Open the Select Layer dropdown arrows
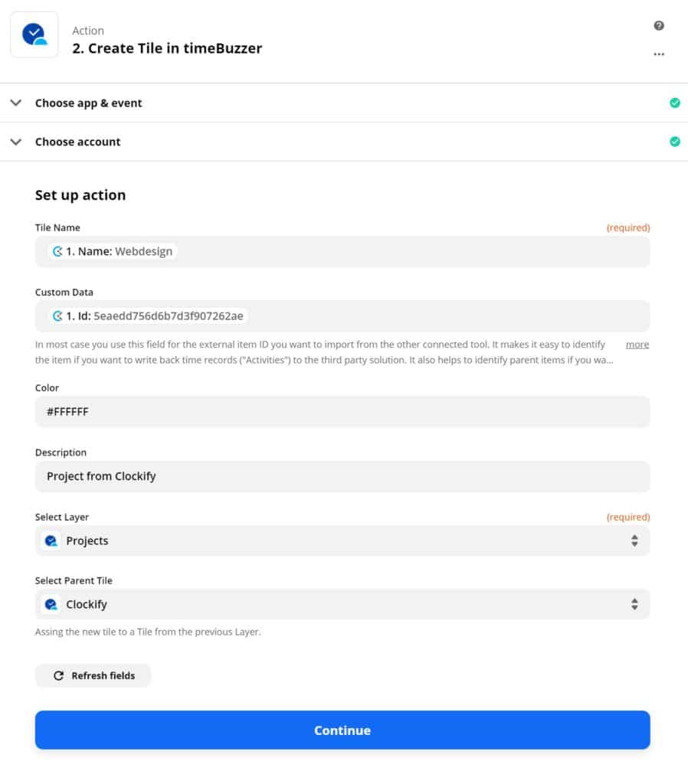This screenshot has width=688, height=784. 634,541
